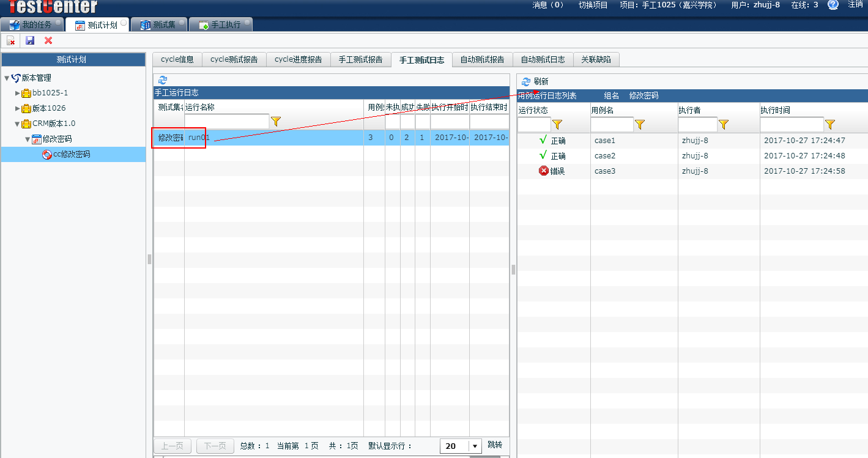This screenshot has width=868, height=458.
Task: Expand the bb1025-1 tree node
Action: click(x=18, y=93)
